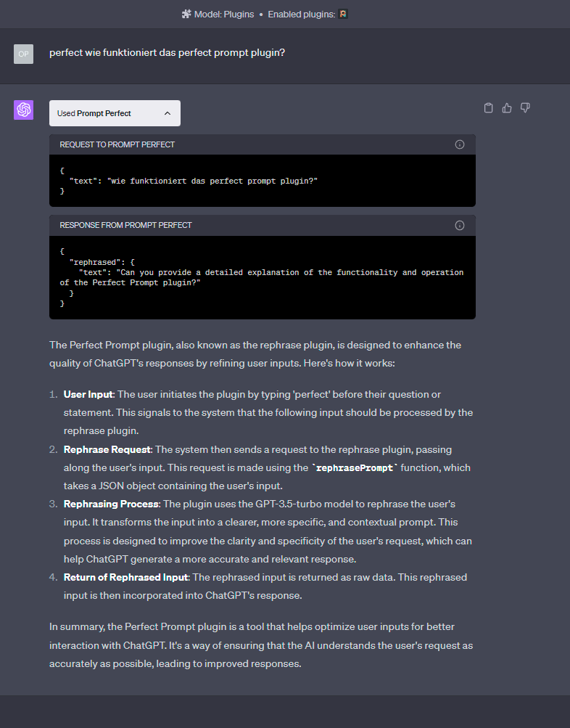This screenshot has height=728, width=570.
Task: Open info for Response from Prompt Perfect
Action: click(460, 225)
